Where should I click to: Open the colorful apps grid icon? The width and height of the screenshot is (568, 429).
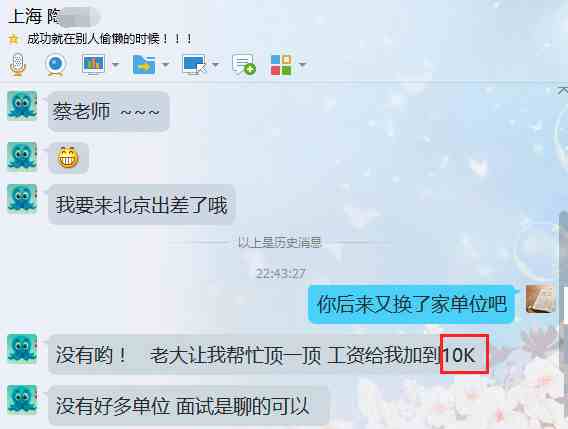[x=281, y=65]
